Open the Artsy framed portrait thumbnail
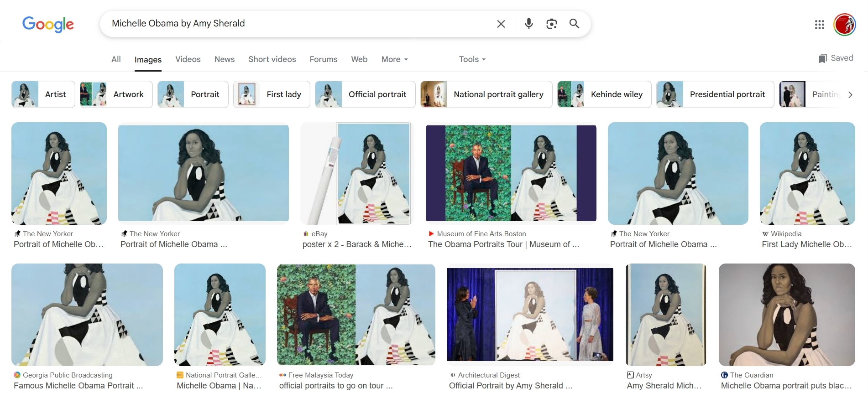 [x=666, y=315]
